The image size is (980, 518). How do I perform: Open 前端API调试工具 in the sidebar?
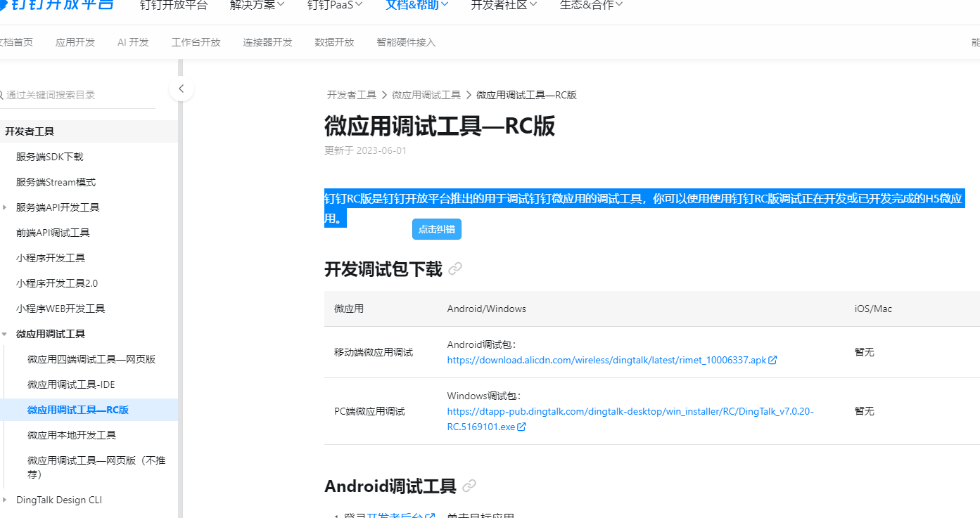(53, 233)
